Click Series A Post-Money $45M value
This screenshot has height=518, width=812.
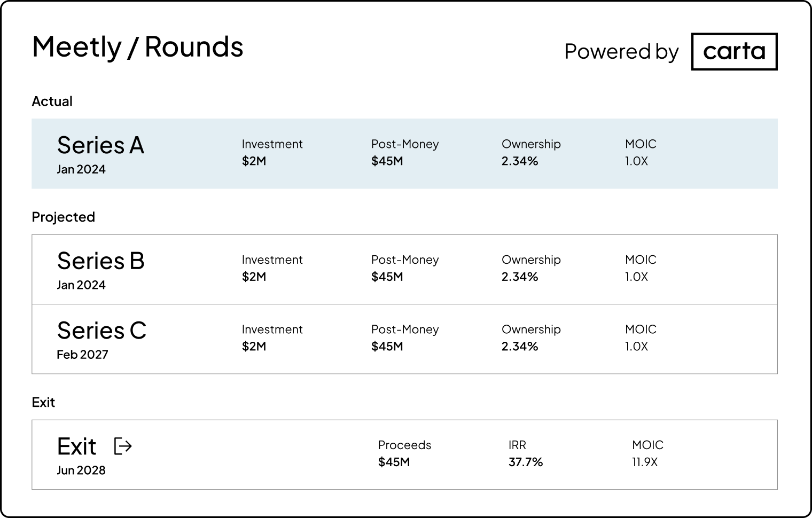coord(387,161)
